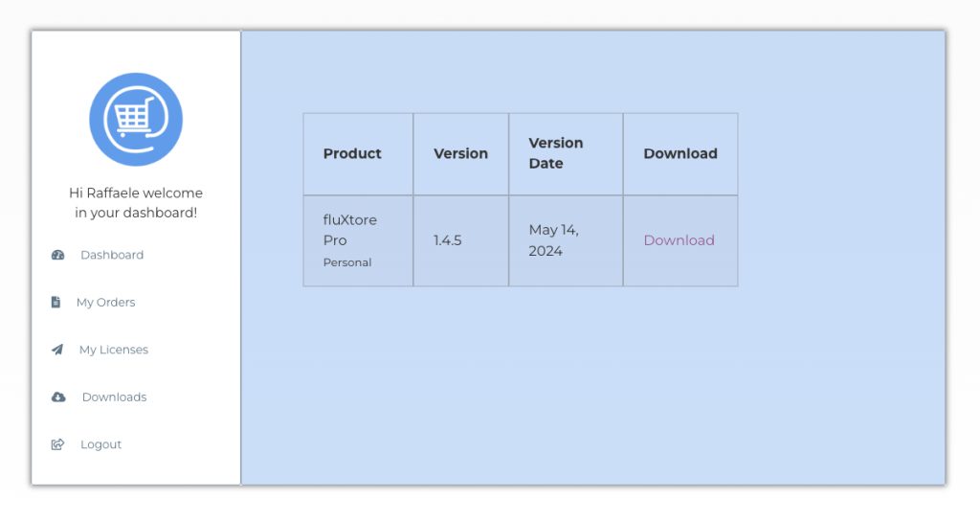This screenshot has width=980, height=522.
Task: Click the My Orders document icon
Action: point(56,303)
